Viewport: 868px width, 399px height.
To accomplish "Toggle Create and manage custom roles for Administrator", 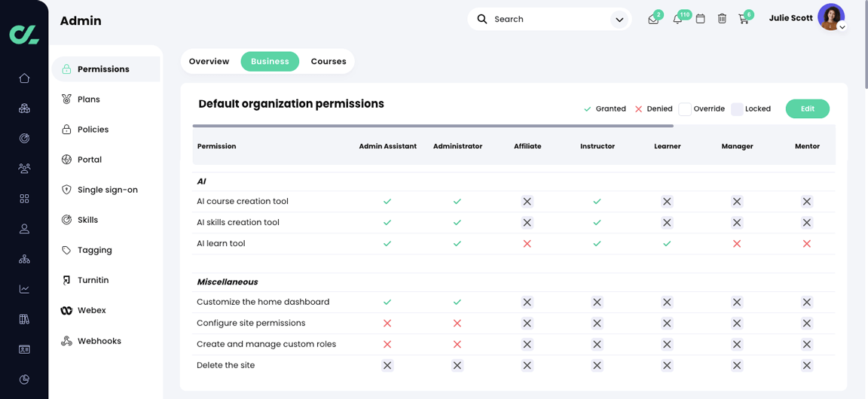I will click(457, 344).
